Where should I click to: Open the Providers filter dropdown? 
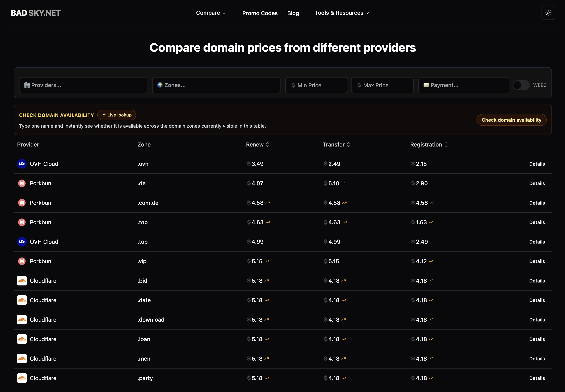[83, 85]
